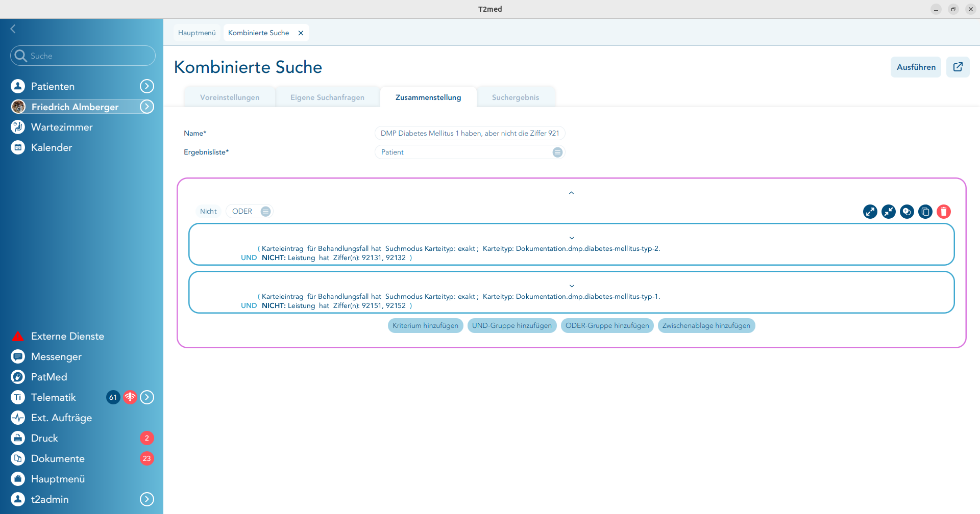This screenshot has height=514, width=980.
Task: Select the Zusammenstellung tab
Action: coord(428,97)
